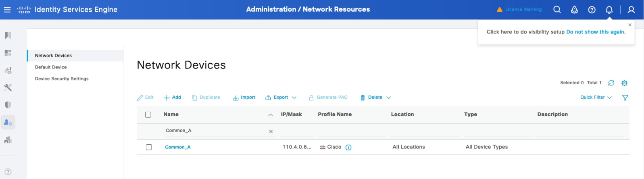Show info for Cisco profile

click(348, 148)
